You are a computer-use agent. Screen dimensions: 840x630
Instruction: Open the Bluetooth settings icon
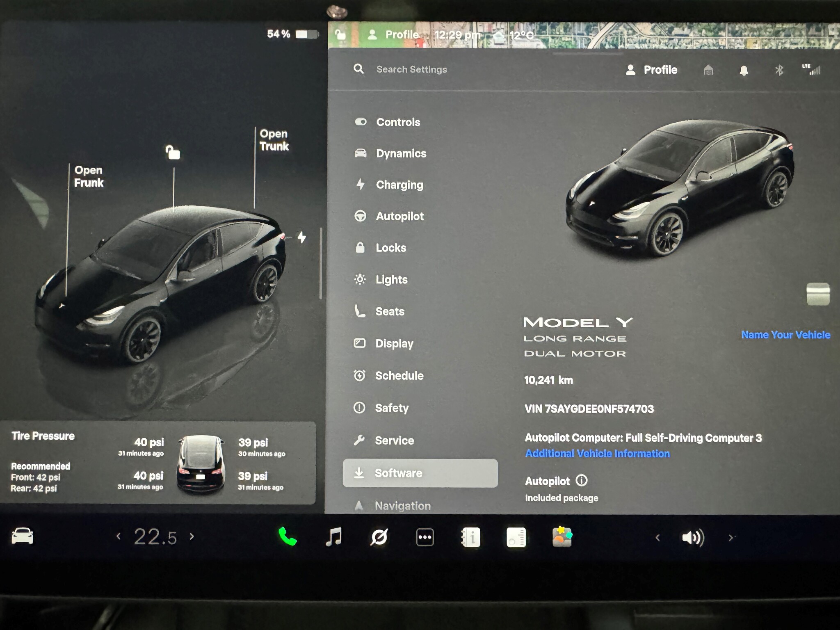tap(779, 70)
